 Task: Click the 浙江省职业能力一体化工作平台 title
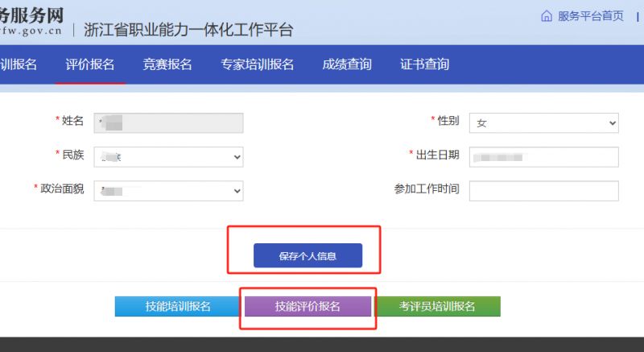pos(188,30)
